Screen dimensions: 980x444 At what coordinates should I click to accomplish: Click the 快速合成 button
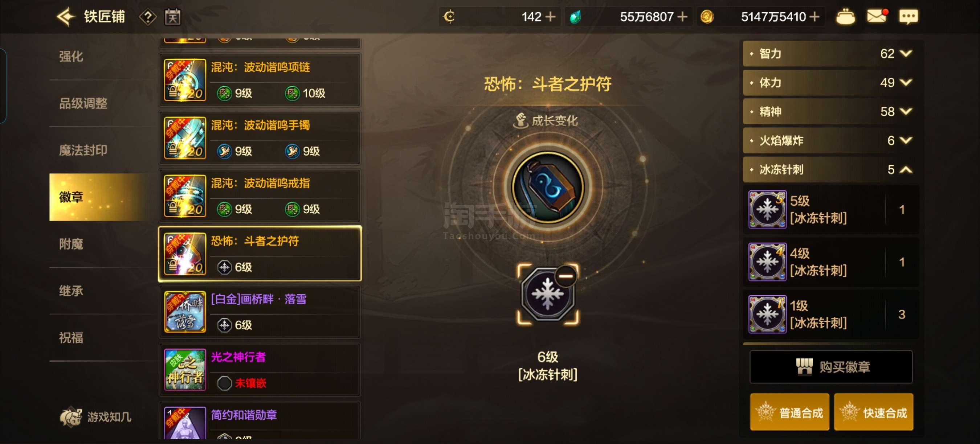874,412
